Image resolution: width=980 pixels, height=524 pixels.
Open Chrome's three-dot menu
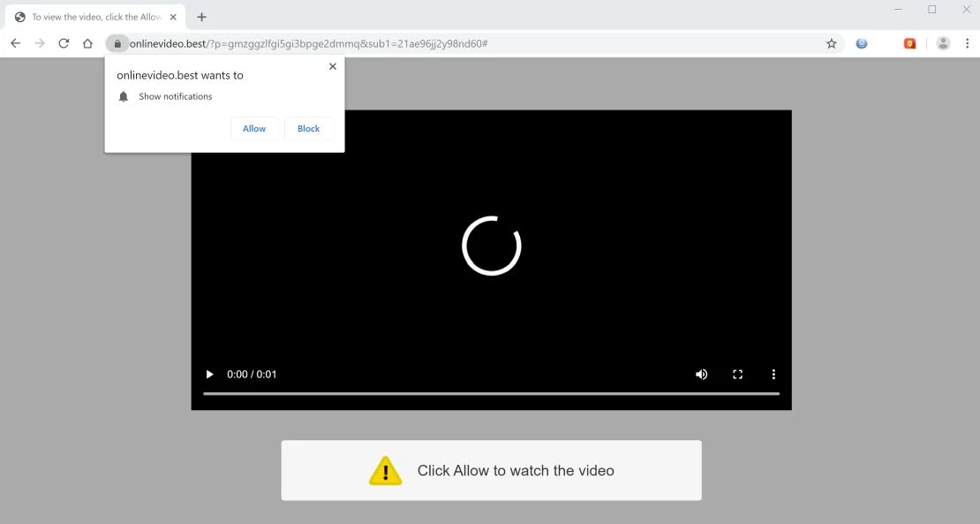click(967, 44)
